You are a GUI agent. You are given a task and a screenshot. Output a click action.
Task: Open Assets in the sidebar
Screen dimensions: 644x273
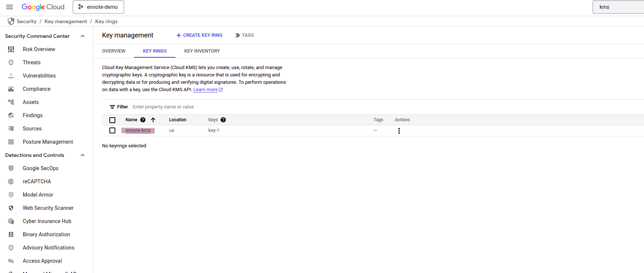tap(31, 102)
